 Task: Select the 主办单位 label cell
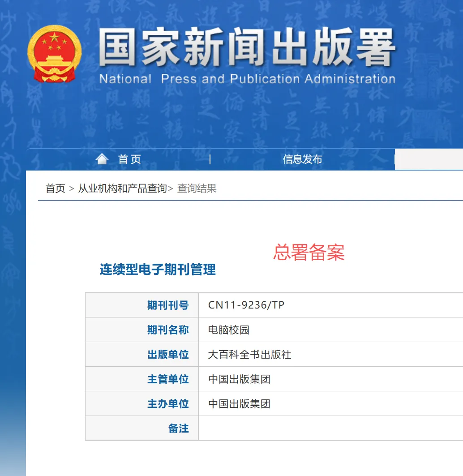coord(142,403)
